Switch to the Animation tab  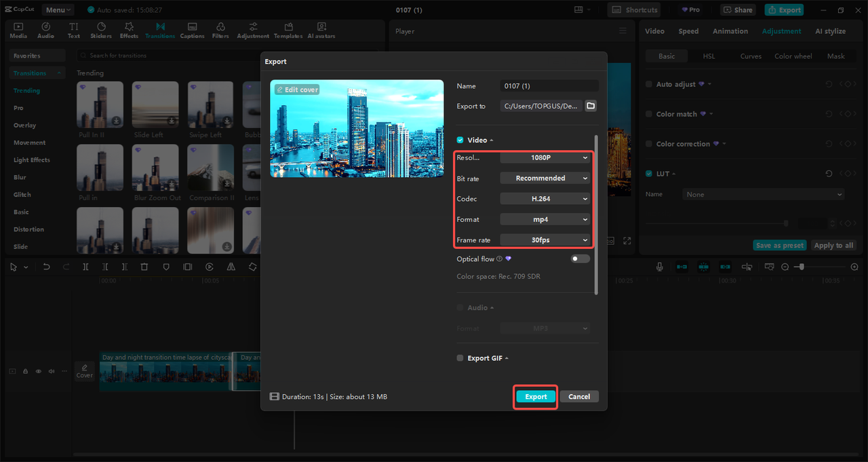730,31
